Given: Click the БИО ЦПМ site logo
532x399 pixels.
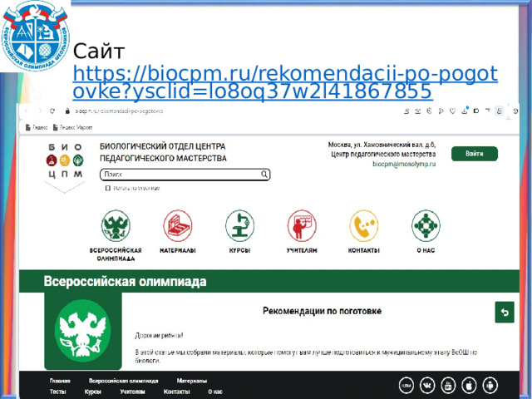Looking at the screenshot, I should point(65,168).
